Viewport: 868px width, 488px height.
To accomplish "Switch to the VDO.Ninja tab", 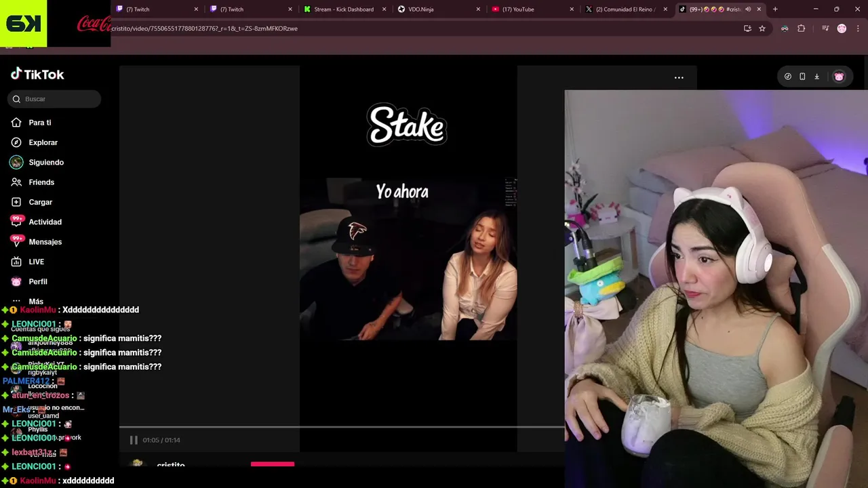I will [439, 9].
